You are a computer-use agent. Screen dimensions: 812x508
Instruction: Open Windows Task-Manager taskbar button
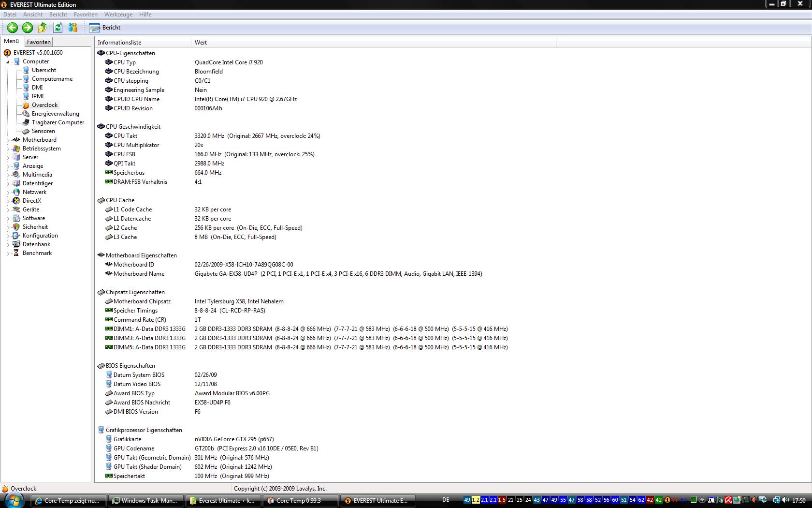click(145, 501)
